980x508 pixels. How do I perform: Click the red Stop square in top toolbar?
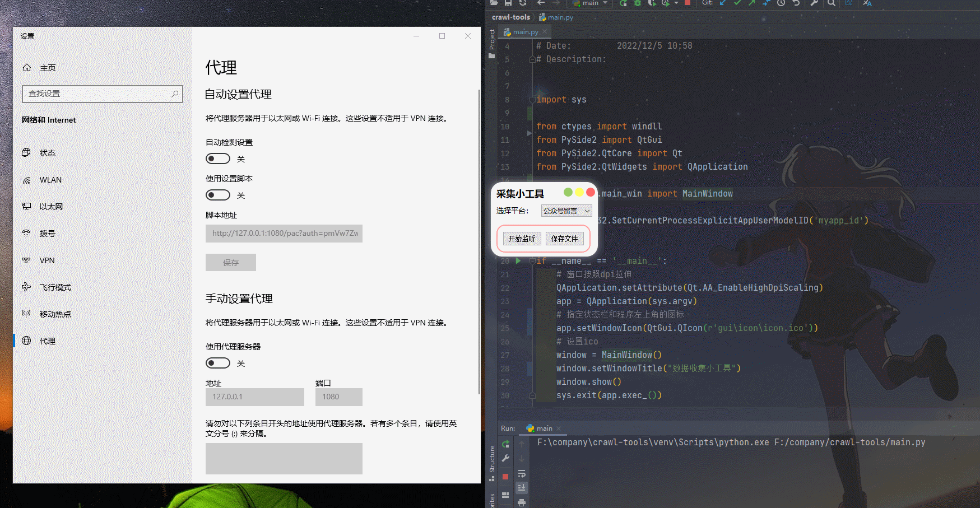(x=688, y=3)
